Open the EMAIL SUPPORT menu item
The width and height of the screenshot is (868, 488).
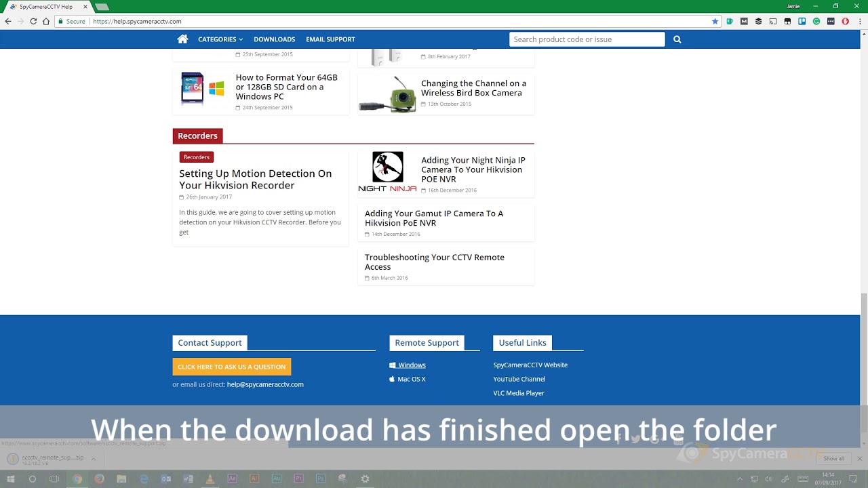click(330, 39)
